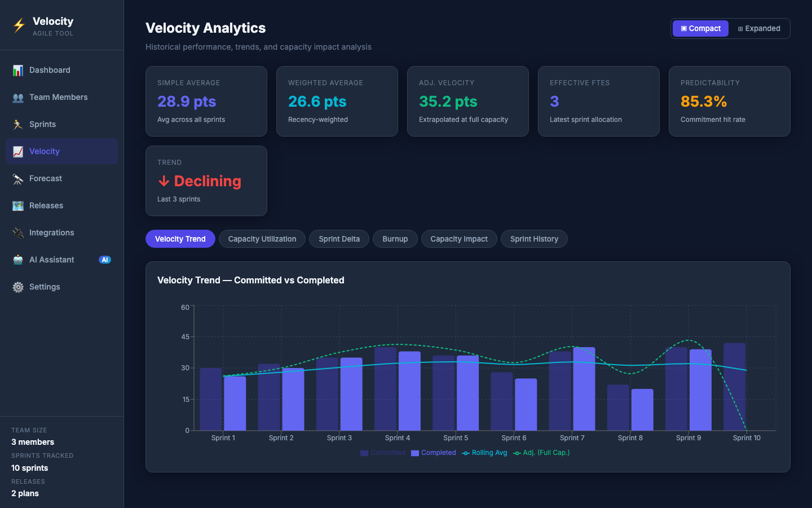
Task: Click the Integrations plug icon
Action: click(x=18, y=233)
